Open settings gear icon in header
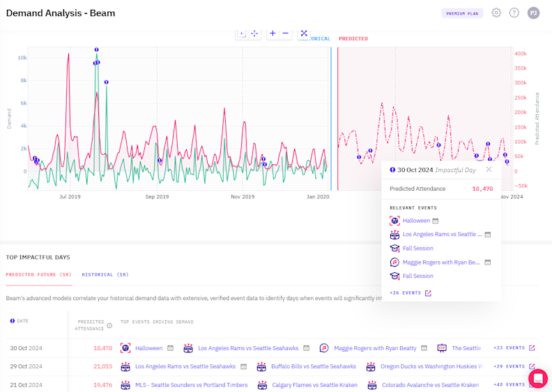This screenshot has width=552, height=392. tap(496, 13)
